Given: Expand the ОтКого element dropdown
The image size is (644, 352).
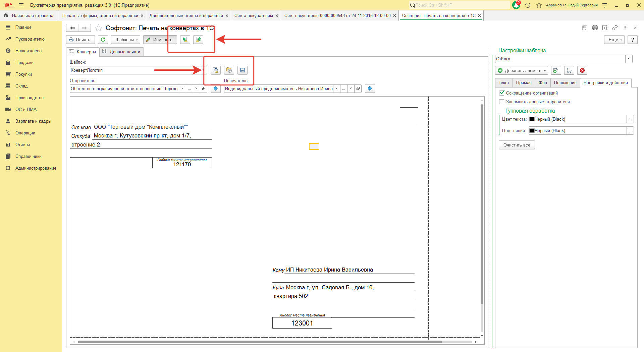Looking at the screenshot, I should pos(629,59).
